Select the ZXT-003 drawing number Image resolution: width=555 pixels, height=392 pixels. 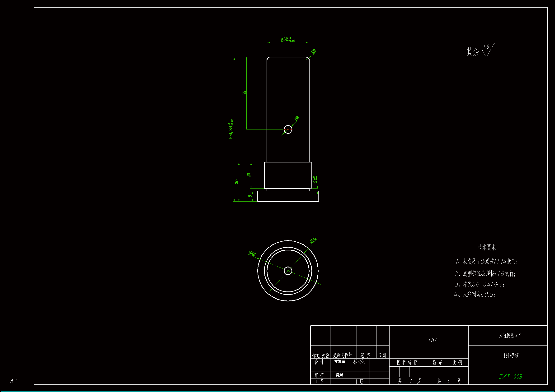(x=511, y=377)
